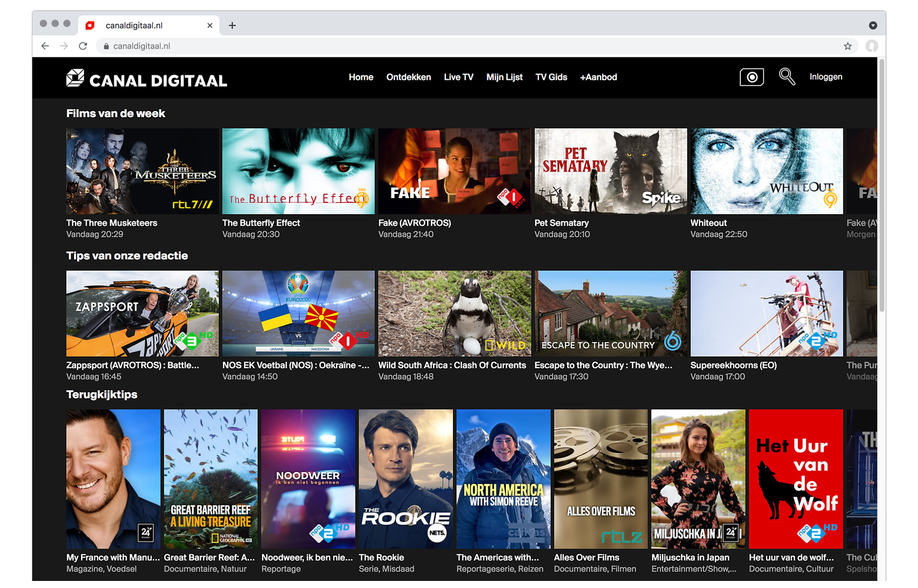This screenshot has height=588, width=918.
Task: Open Miljuschka in Japan poster
Action: [699, 479]
